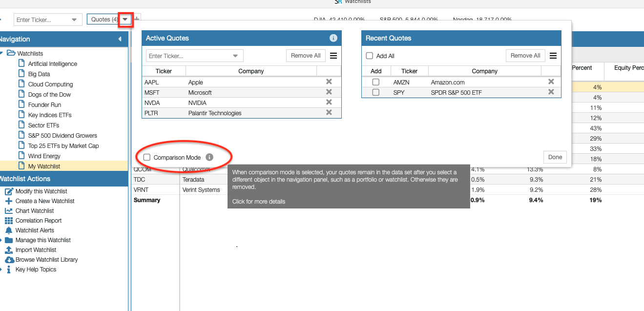Open Cloud Computing watchlist

pyautogui.click(x=50, y=84)
